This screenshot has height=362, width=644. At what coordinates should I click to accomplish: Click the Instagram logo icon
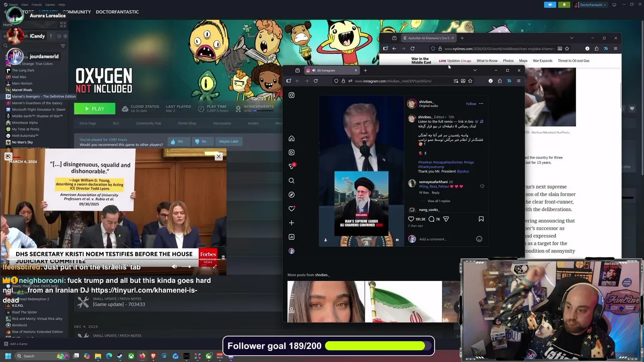click(x=291, y=95)
